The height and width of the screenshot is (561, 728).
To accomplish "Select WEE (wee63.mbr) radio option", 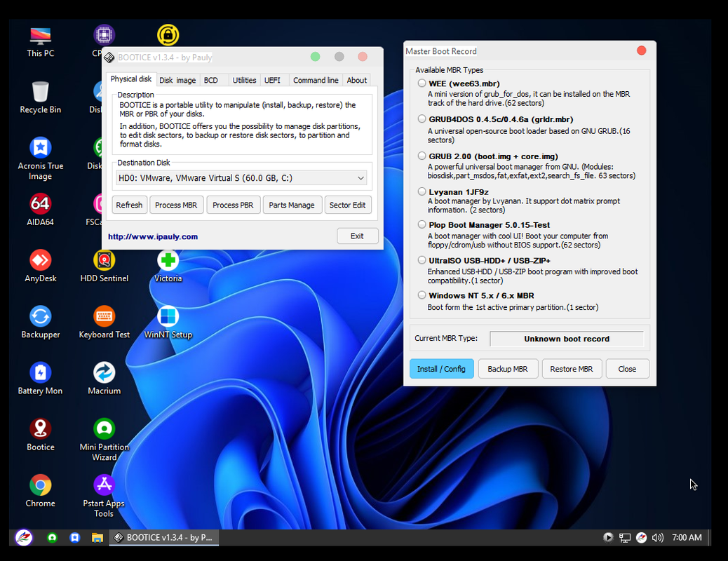I will [422, 83].
